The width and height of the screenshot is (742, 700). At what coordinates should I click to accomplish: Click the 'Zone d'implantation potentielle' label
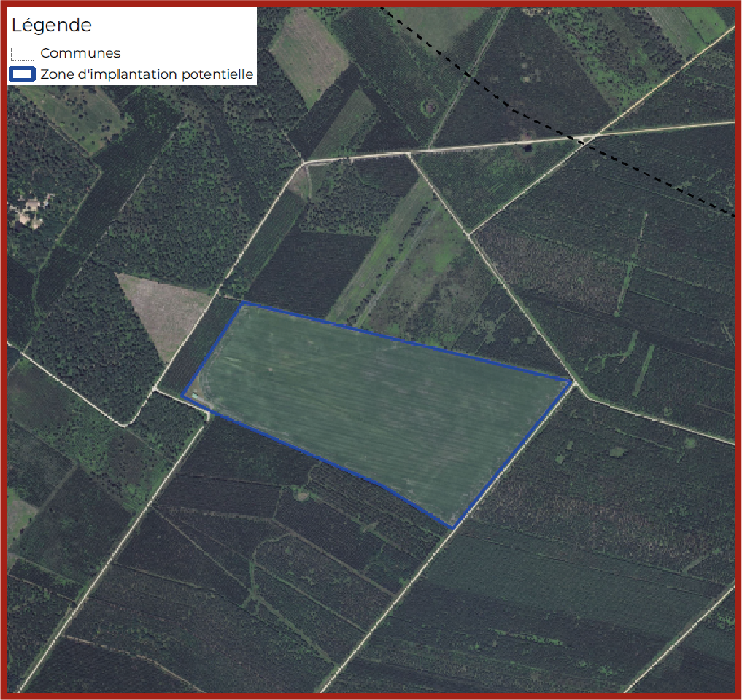point(147,74)
